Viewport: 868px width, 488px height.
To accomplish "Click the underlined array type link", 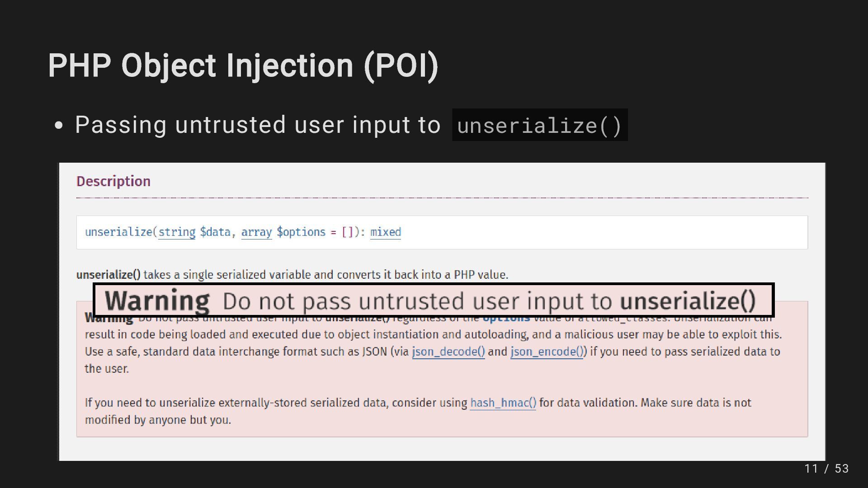I will 256,232.
